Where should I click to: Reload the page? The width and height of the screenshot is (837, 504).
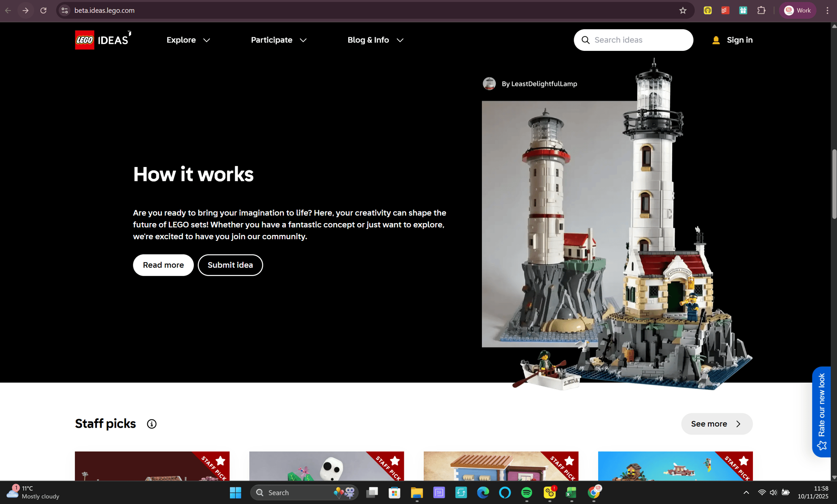point(43,10)
